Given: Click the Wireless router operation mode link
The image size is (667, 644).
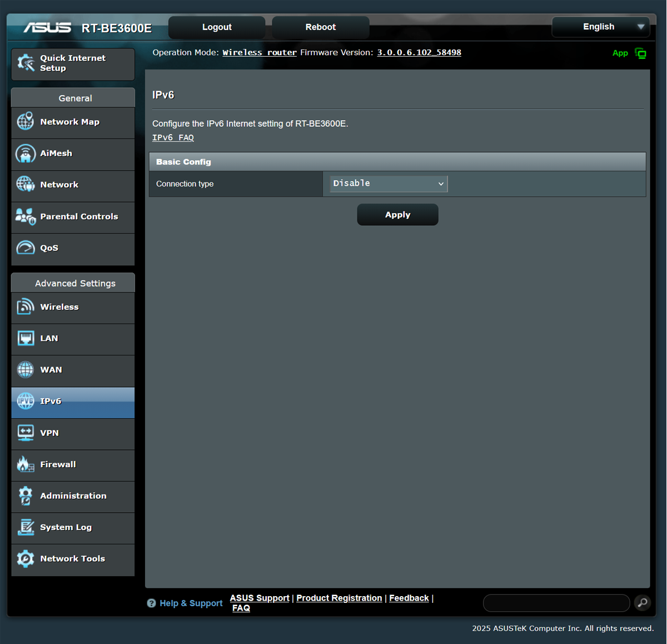Looking at the screenshot, I should 260,52.
